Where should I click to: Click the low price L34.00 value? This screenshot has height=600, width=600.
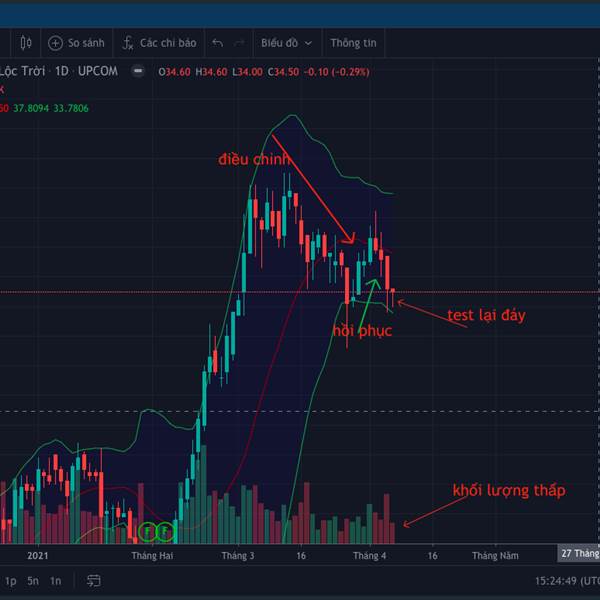(x=248, y=72)
